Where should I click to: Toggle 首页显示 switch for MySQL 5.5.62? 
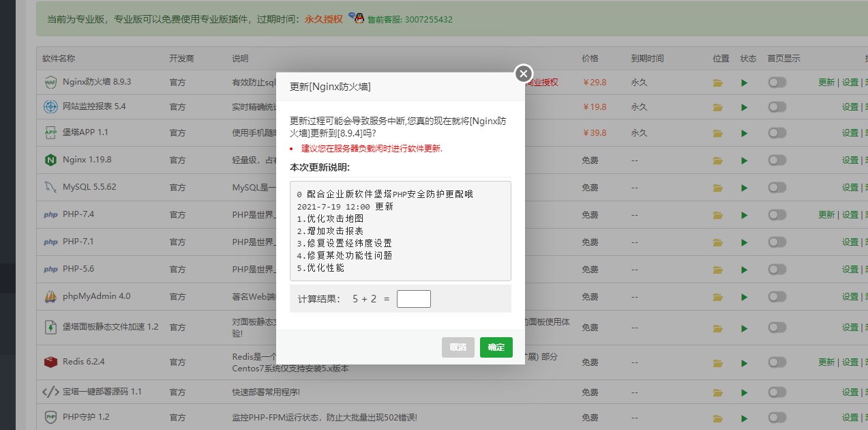pos(777,187)
